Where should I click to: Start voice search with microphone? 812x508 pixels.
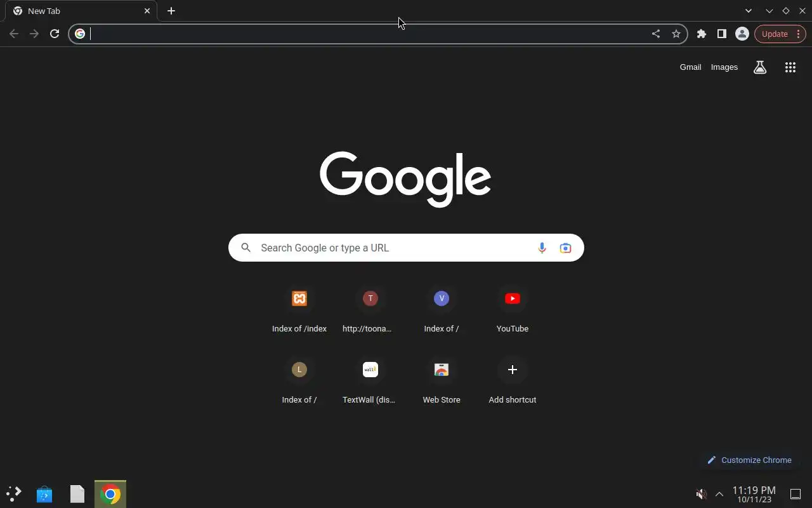(542, 248)
